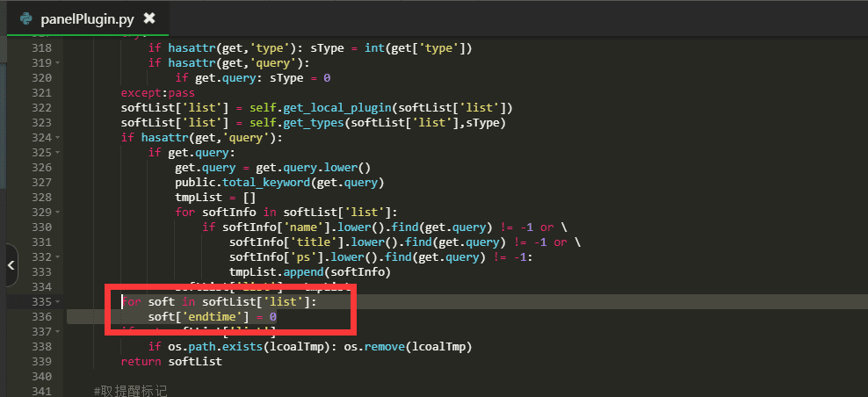Switch to the panelPlugin.py tab
This screenshot has width=868, height=397.
(85, 18)
